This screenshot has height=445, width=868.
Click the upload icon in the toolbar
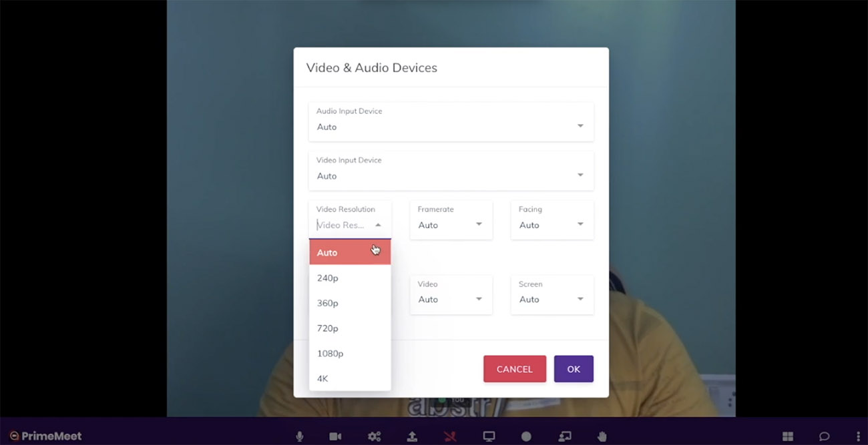coord(412,436)
